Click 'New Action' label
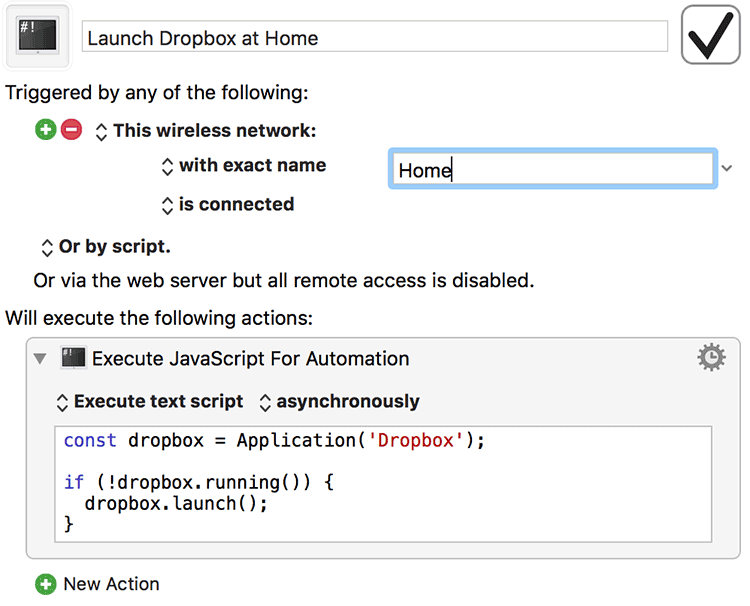 (111, 584)
